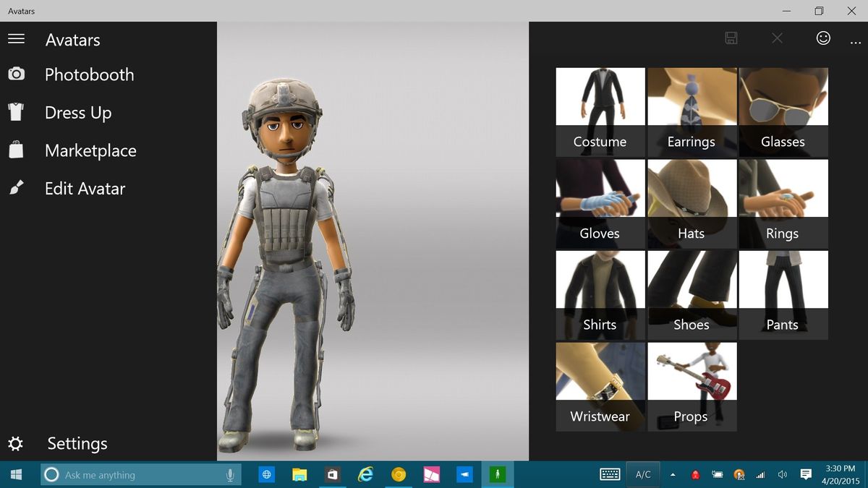Select the Glasses category tile
This screenshot has height=488, width=868.
pyautogui.click(x=783, y=112)
